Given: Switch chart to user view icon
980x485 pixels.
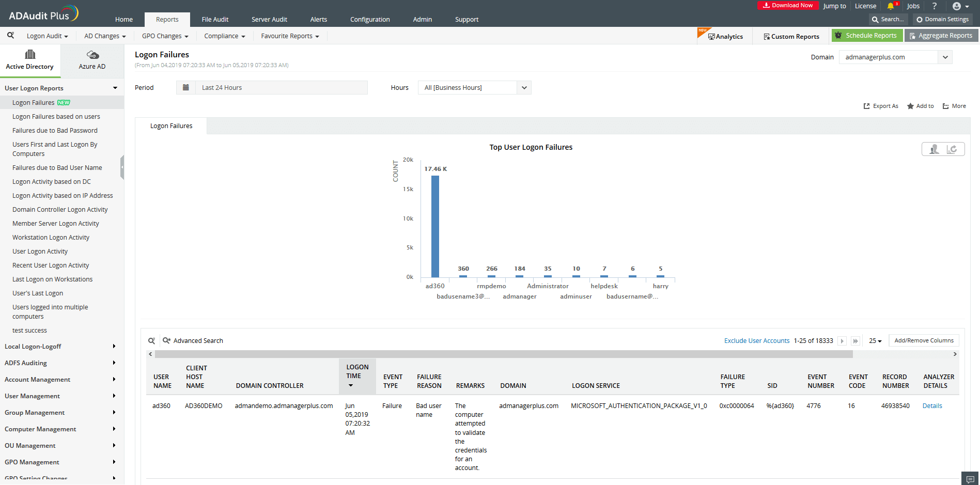Looking at the screenshot, I should [934, 149].
